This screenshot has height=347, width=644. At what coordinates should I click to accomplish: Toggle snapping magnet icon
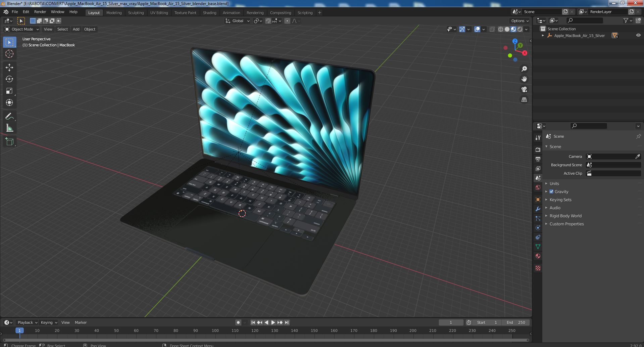tap(268, 21)
